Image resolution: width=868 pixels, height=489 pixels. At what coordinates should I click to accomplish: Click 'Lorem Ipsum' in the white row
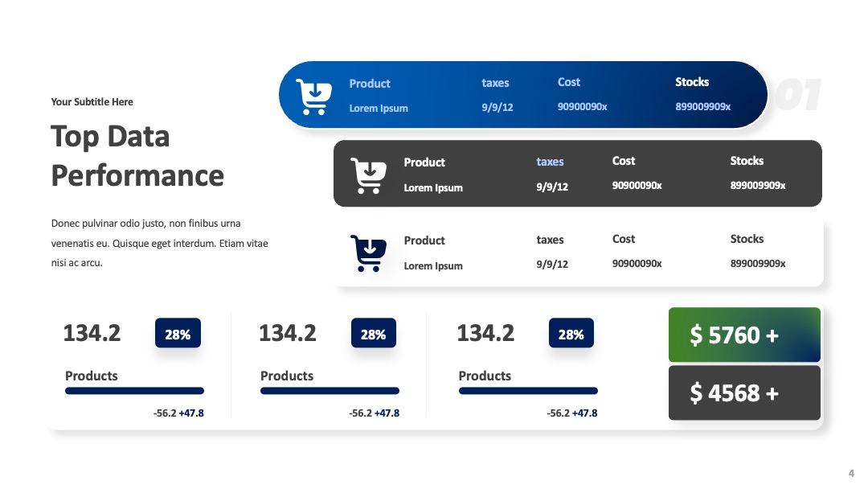coord(433,266)
